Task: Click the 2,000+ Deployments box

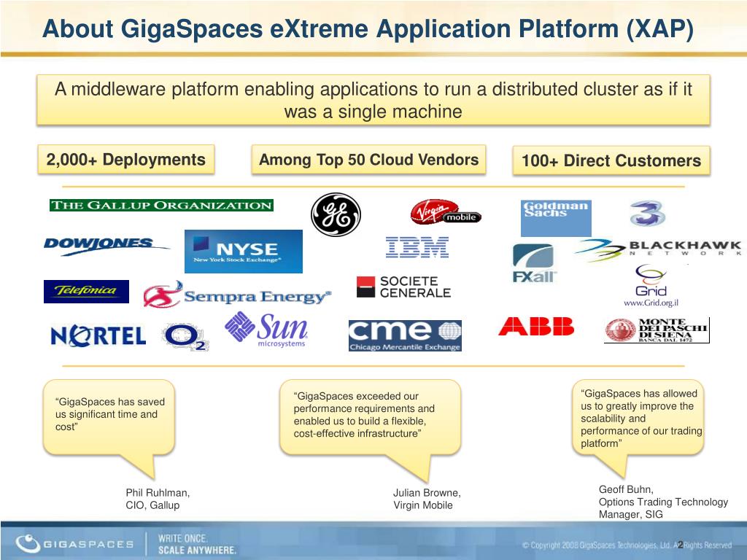Action: (125, 160)
